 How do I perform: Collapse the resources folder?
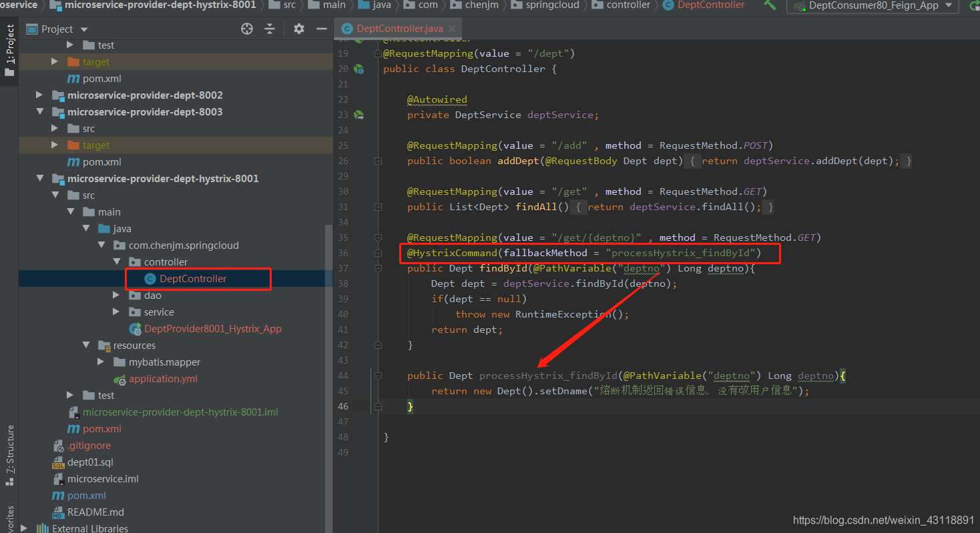(x=86, y=346)
